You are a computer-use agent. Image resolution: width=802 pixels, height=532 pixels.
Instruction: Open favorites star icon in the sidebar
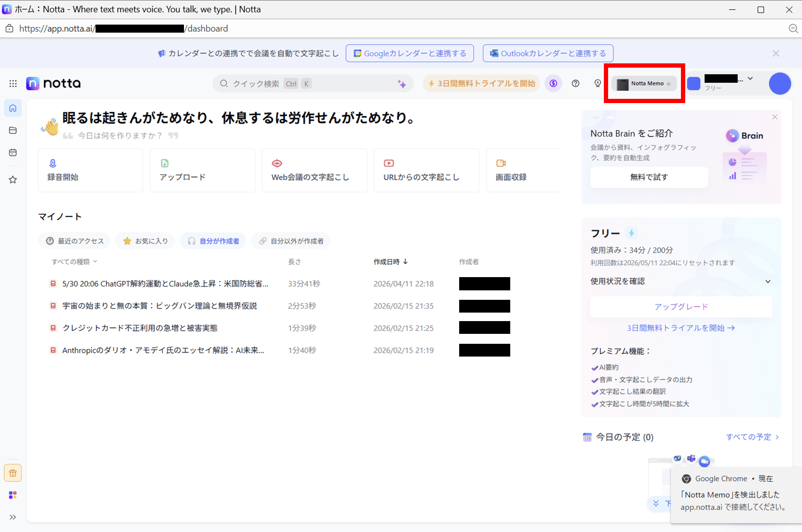click(x=13, y=180)
